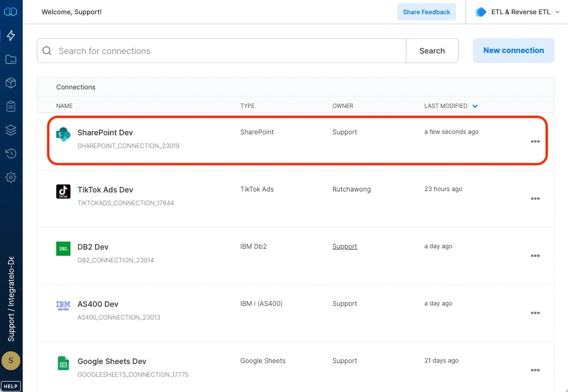Viewport: 568px width, 392px height.
Task: Click TIKTOKADS_CONNECTION_17844 identifier text
Action: pos(125,203)
